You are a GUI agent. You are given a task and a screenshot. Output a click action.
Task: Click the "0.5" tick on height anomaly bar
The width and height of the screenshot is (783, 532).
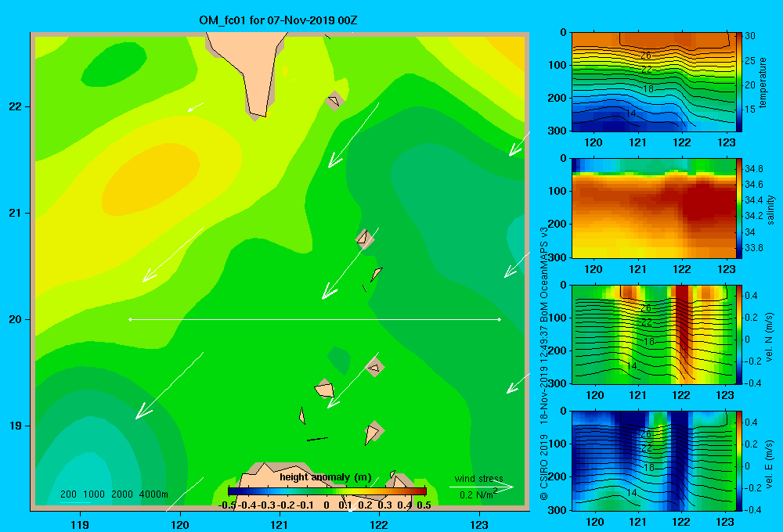pos(424,505)
